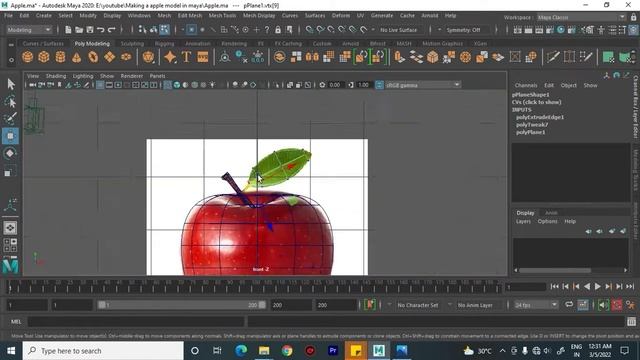Viewport: 640px width, 360px height.
Task: Switch to the Rigging shelf tab
Action: (164, 43)
